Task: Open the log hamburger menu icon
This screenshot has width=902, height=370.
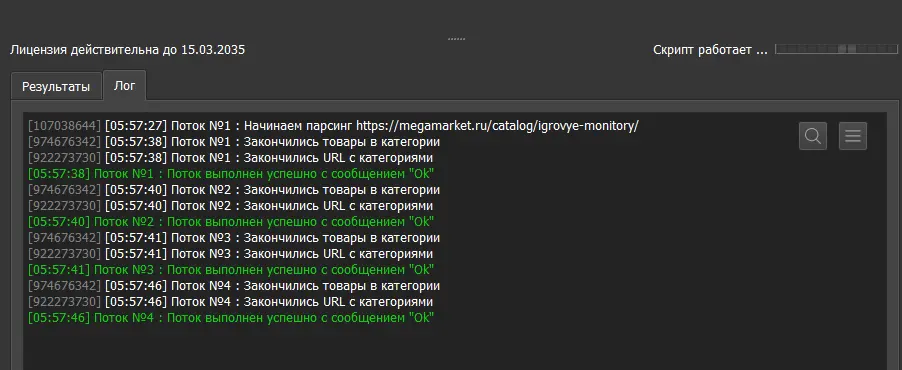Action: (x=853, y=136)
